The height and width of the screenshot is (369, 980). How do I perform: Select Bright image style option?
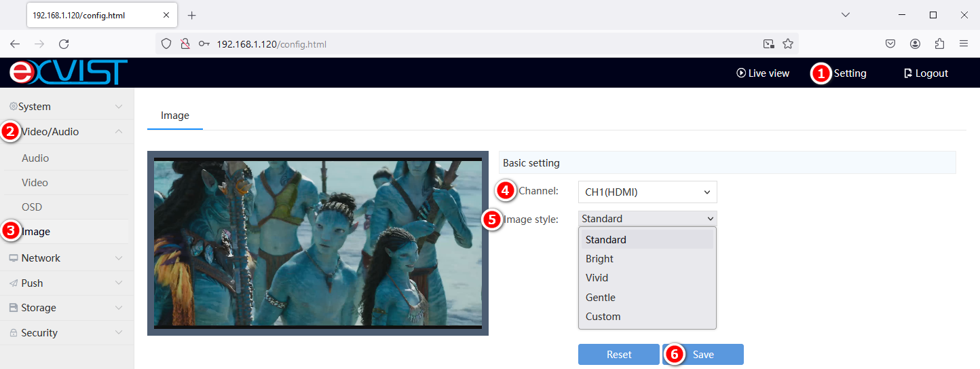647,259
